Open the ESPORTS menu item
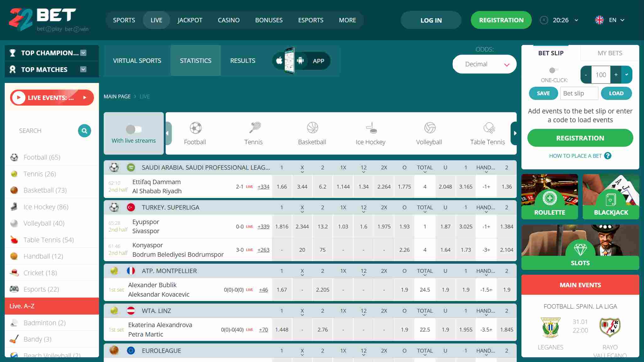 [x=311, y=20]
